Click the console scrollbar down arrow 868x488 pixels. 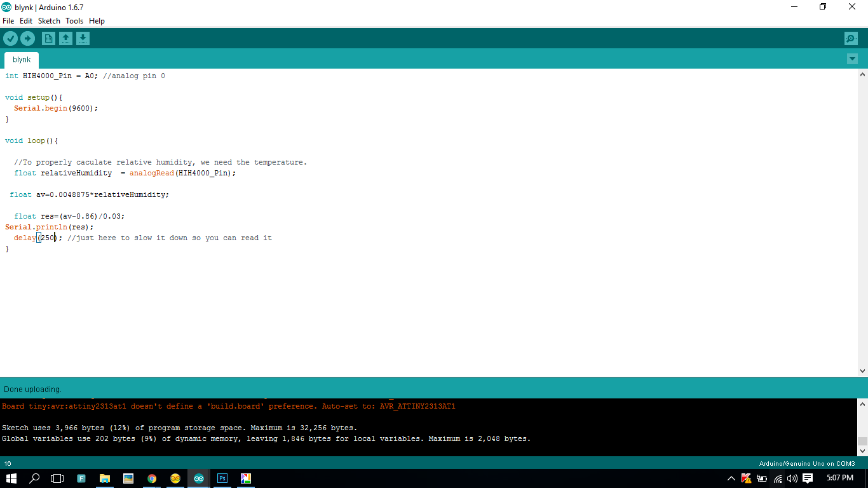[x=862, y=451]
